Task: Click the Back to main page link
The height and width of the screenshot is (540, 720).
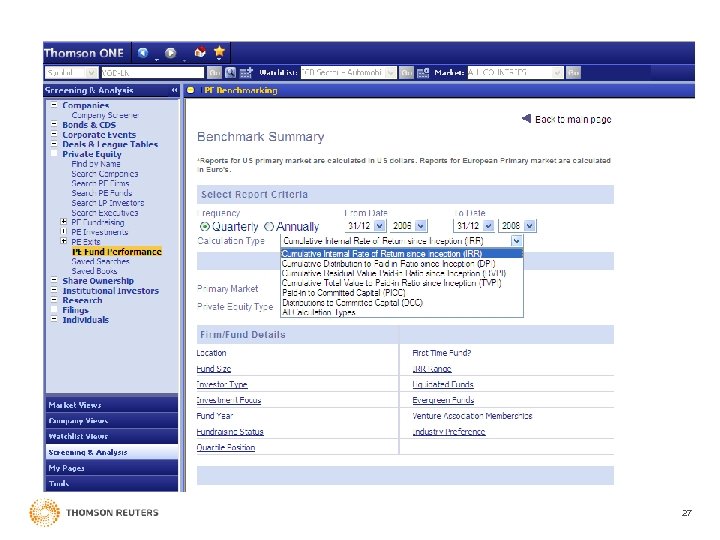Action: point(573,119)
